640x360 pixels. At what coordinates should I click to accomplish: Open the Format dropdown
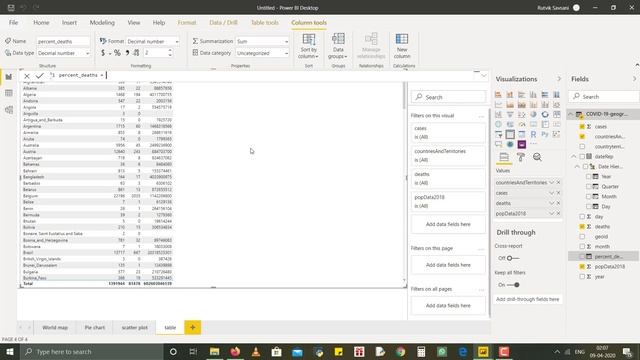click(152, 41)
